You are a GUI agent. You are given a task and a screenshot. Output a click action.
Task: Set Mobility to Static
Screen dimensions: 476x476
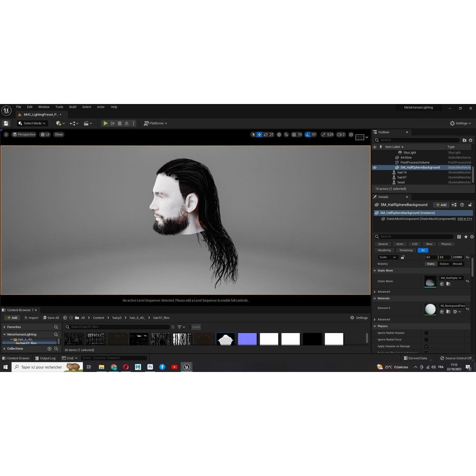pos(431,264)
